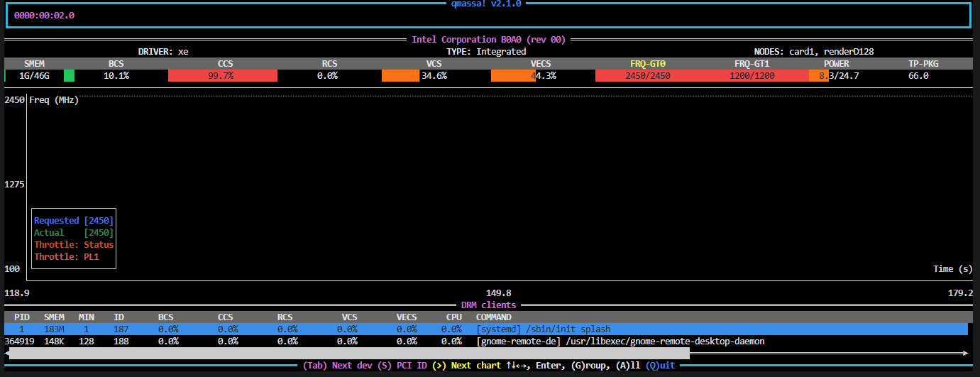Click the (>) Next chart hint

tap(466, 366)
